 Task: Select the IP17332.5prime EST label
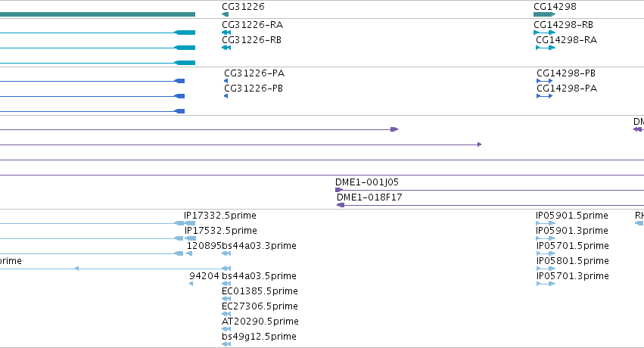coord(220,216)
